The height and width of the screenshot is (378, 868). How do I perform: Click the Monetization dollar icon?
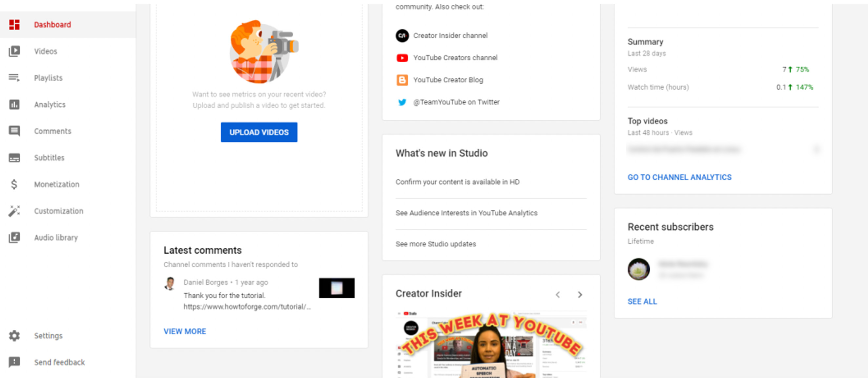14,184
